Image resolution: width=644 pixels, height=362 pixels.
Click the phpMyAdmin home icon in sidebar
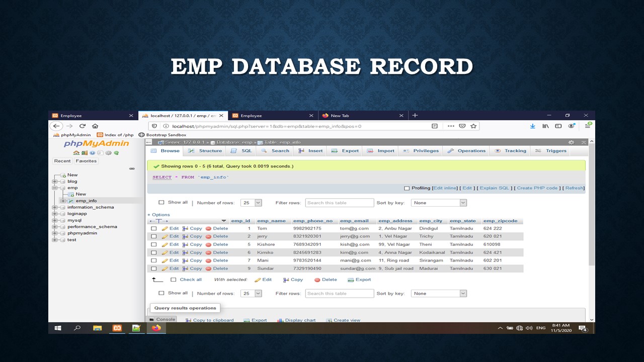pyautogui.click(x=75, y=153)
